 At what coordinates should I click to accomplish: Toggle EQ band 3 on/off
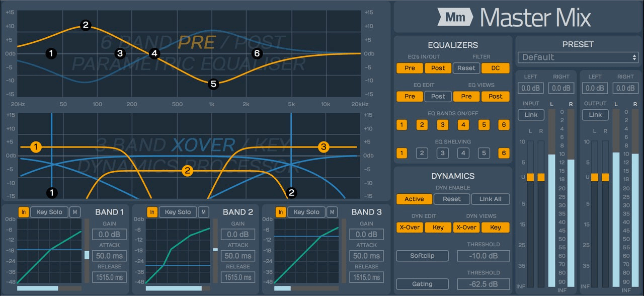click(442, 125)
